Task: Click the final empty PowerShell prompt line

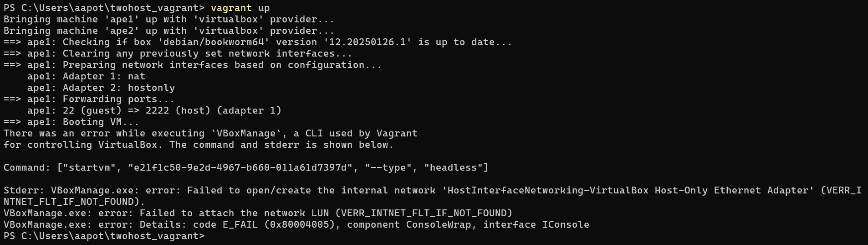Action: [104, 236]
